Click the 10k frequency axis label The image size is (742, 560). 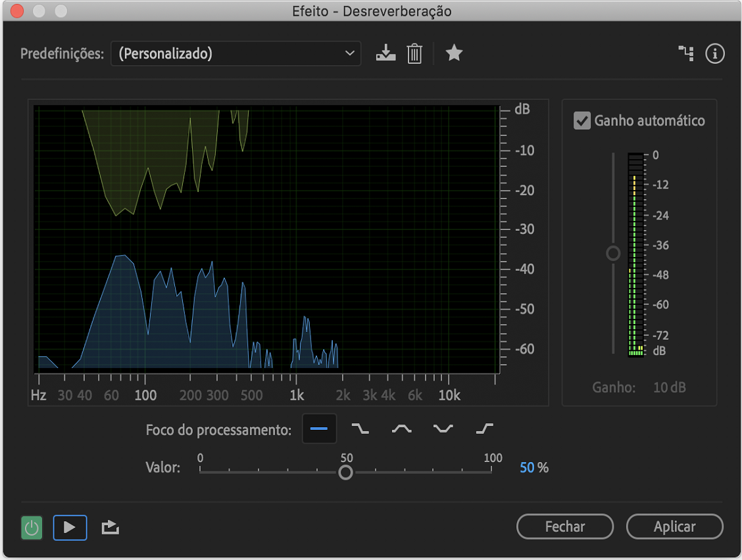pyautogui.click(x=449, y=396)
